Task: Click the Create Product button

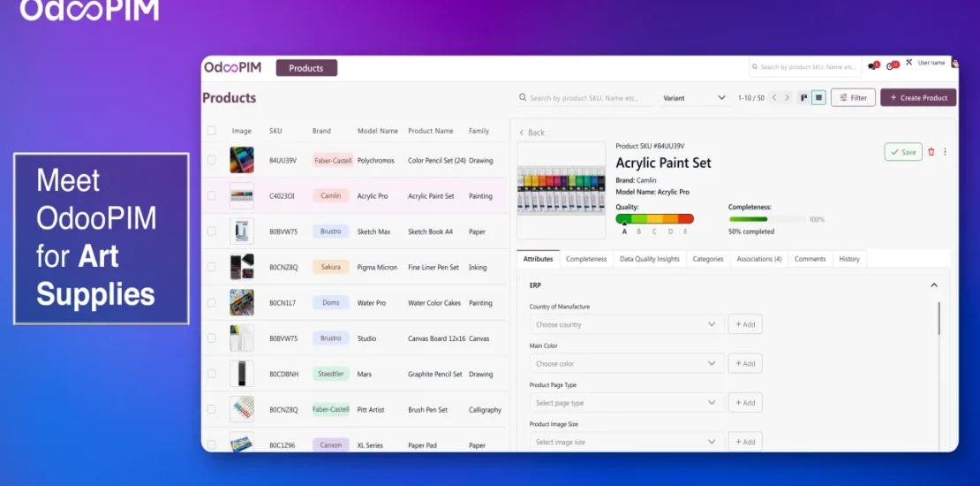Action: tap(918, 97)
